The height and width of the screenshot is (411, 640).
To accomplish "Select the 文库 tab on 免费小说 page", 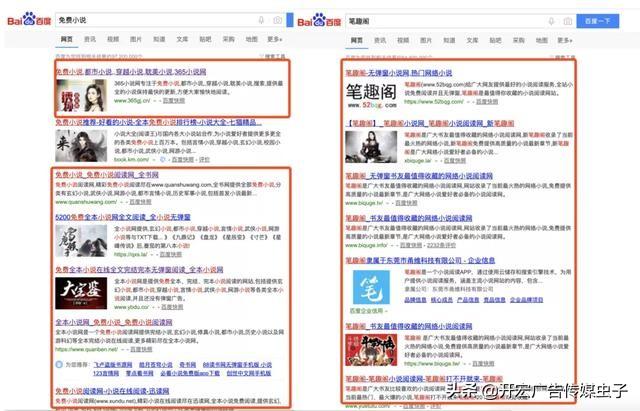I will pyautogui.click(x=182, y=39).
